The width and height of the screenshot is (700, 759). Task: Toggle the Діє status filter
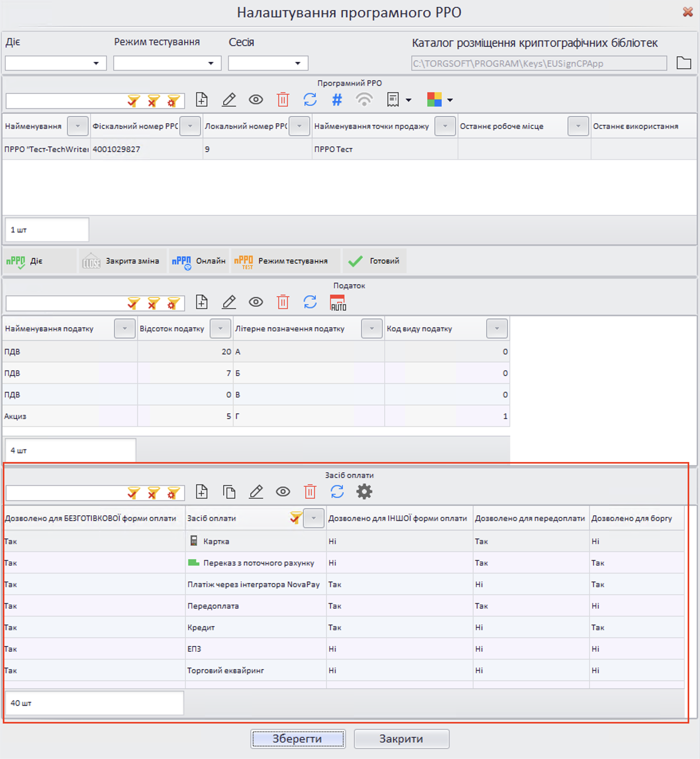point(39,261)
